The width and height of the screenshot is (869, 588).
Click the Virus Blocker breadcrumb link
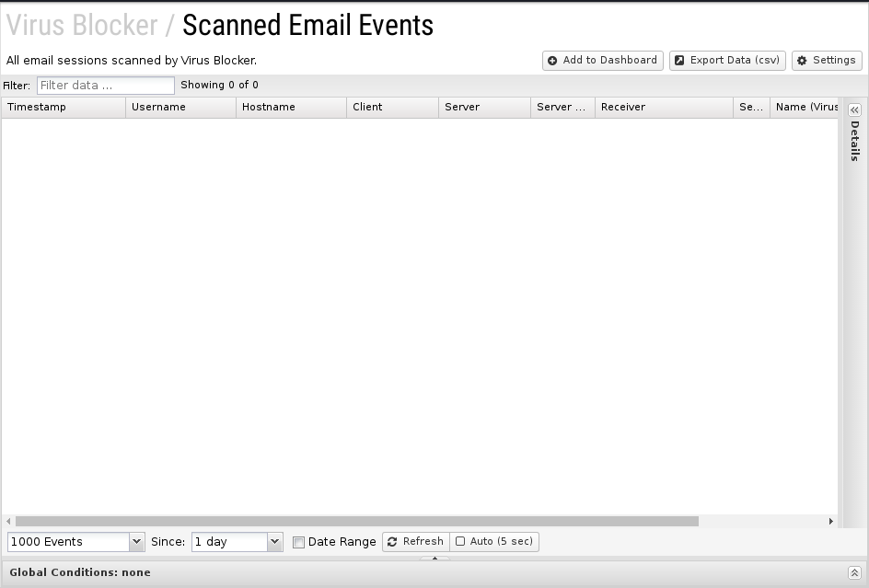point(82,25)
